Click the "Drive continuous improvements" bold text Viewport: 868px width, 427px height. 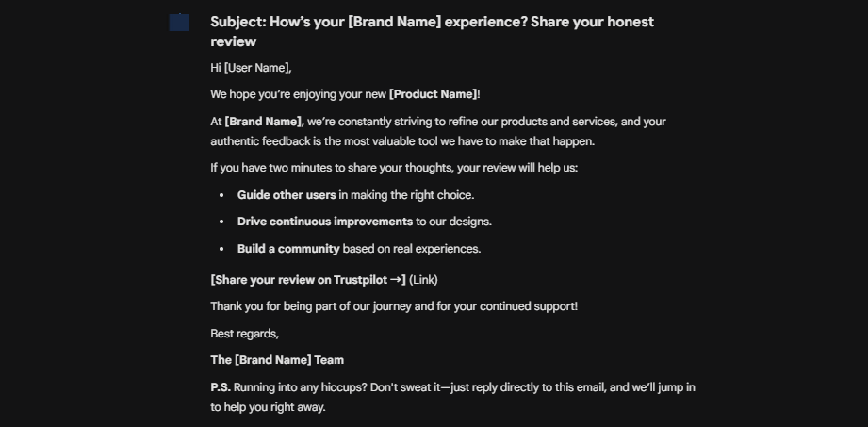click(325, 222)
